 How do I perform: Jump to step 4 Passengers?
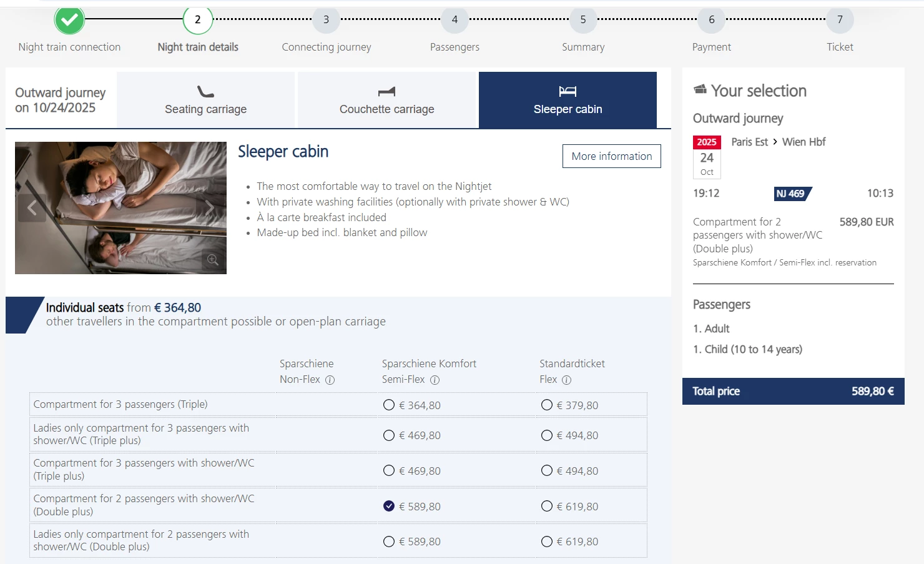(455, 20)
